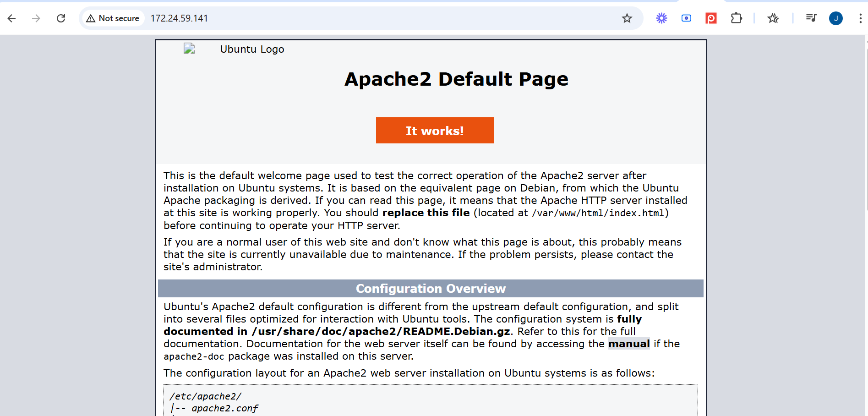Viewport: 868px width, 416px height.
Task: Click the bold replace this file text
Action: 426,213
